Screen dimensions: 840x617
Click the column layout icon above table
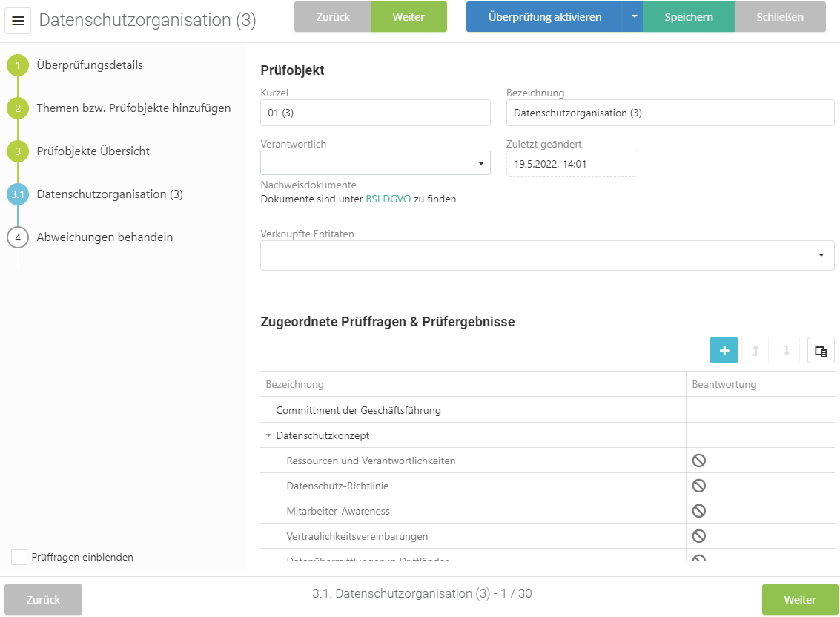click(821, 351)
